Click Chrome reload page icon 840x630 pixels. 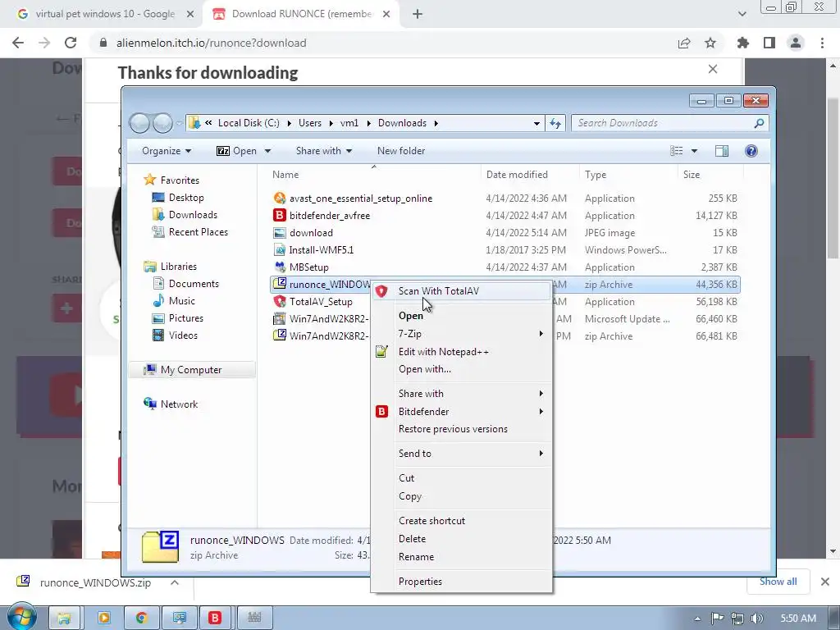[71, 43]
